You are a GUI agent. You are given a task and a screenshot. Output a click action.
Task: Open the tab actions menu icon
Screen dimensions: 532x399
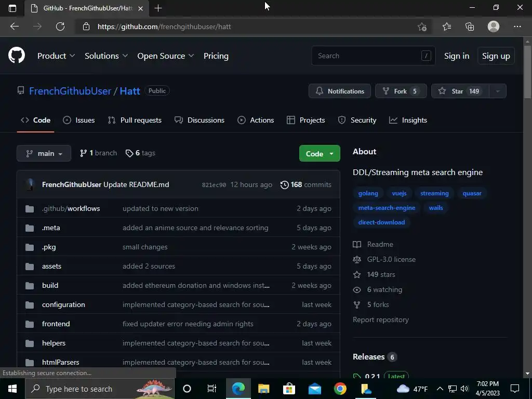point(12,8)
